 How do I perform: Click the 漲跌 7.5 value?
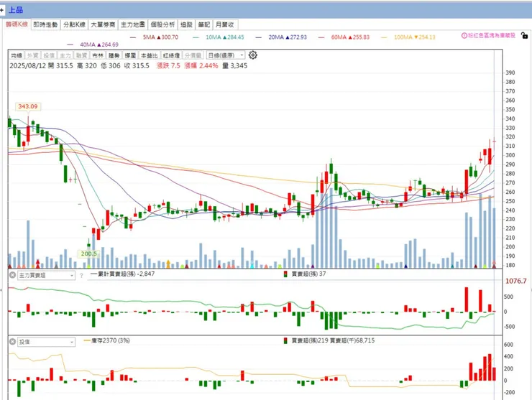[x=168, y=66]
